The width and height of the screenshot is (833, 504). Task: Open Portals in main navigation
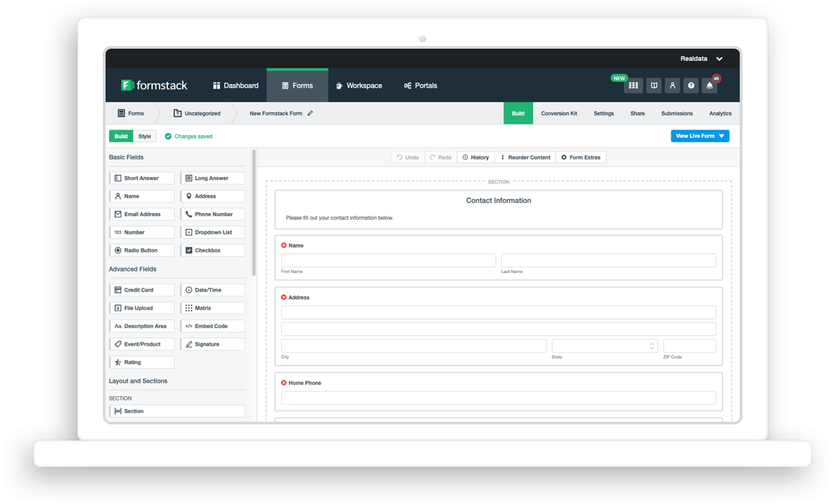pyautogui.click(x=420, y=86)
